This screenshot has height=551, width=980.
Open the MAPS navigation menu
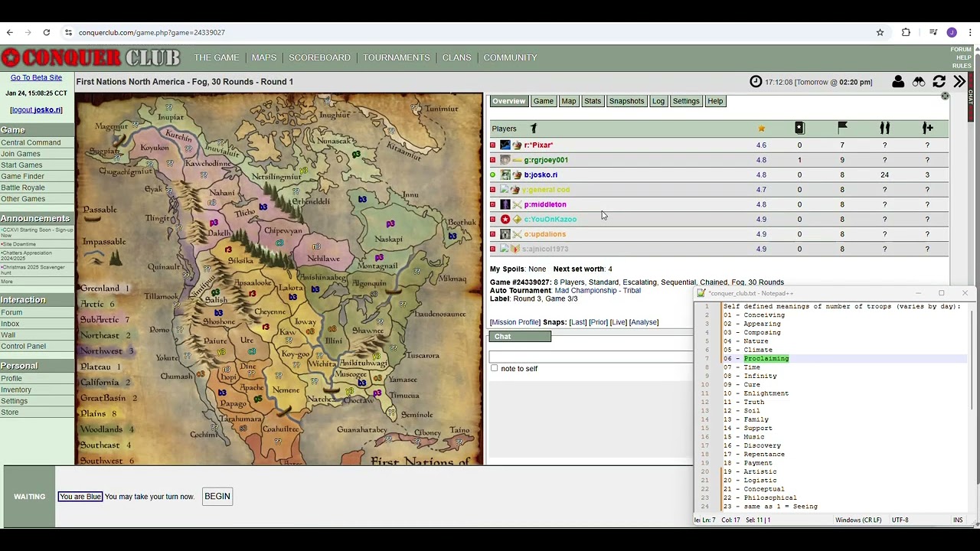coord(264,57)
